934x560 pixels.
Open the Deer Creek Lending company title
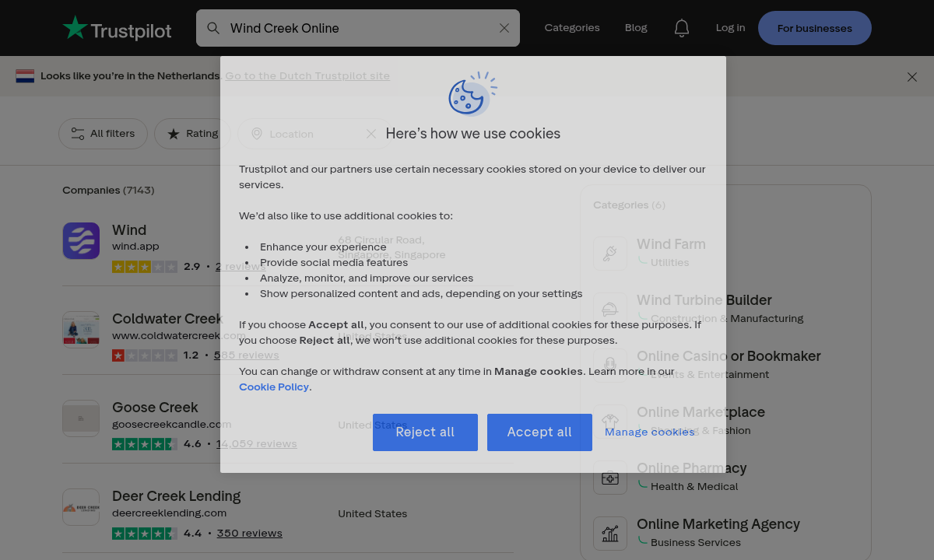[x=176, y=496]
